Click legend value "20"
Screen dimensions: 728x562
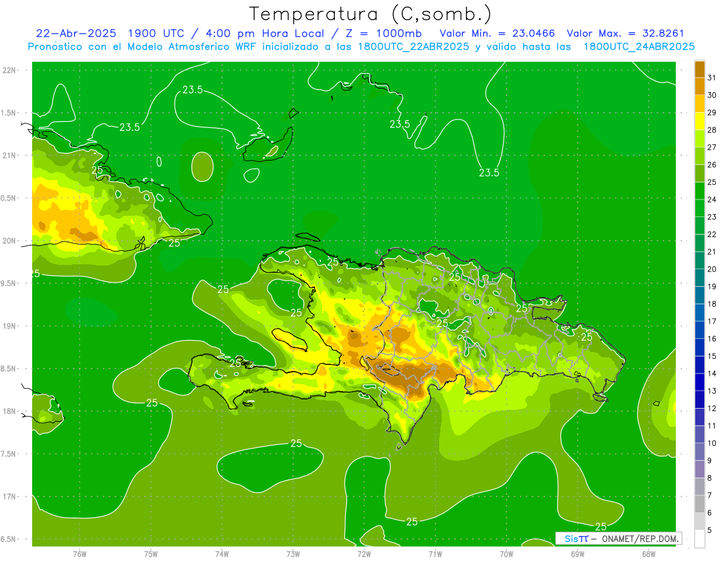[712, 269]
